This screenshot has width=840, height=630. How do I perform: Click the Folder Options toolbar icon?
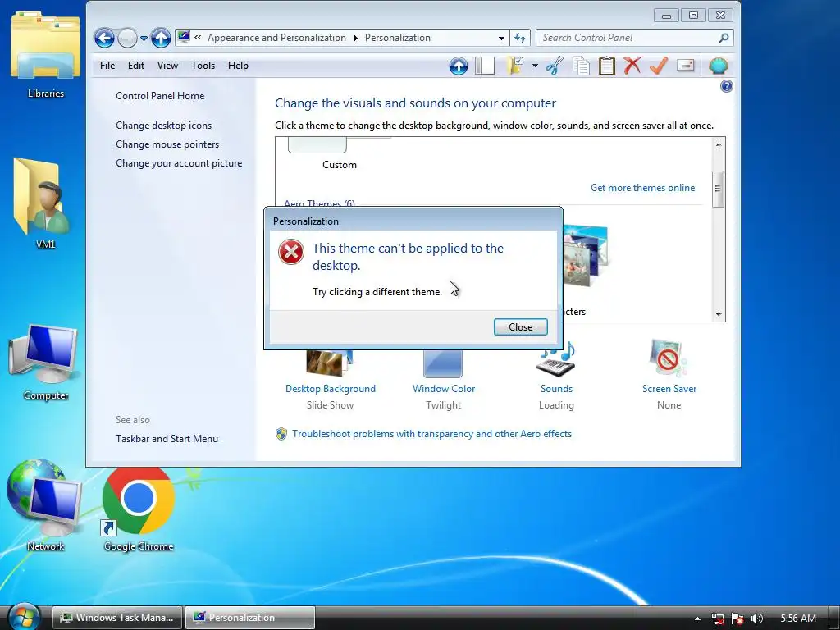coord(515,66)
